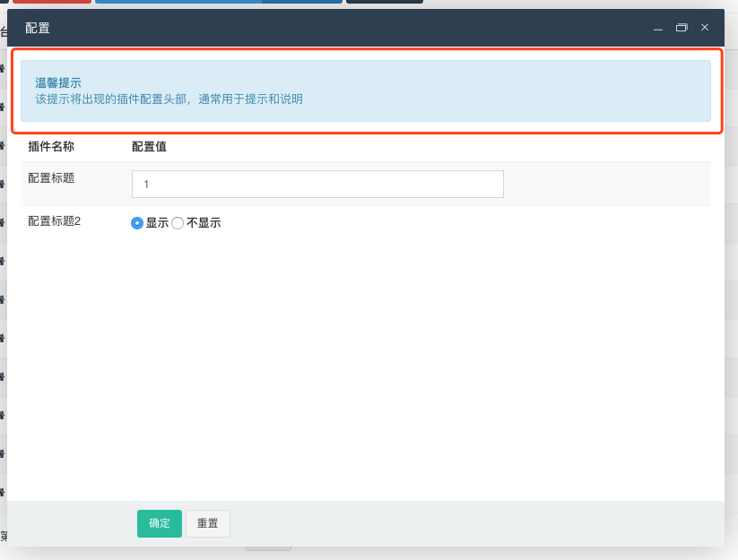Click the 配置标题2 row label
This screenshot has width=738, height=560.
(55, 221)
